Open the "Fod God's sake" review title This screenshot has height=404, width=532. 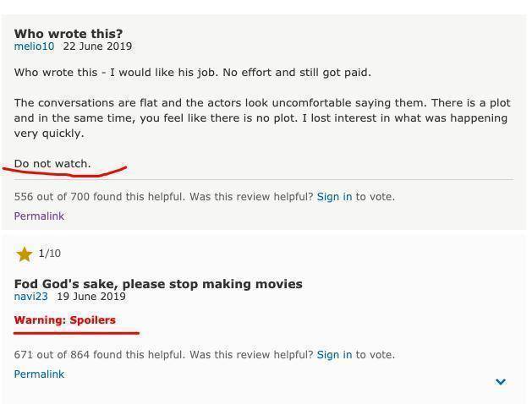158,284
